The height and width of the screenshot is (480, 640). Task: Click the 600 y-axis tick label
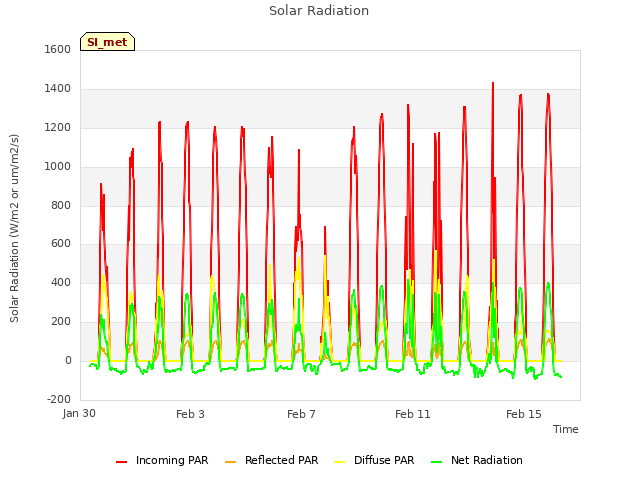pyautogui.click(x=61, y=244)
